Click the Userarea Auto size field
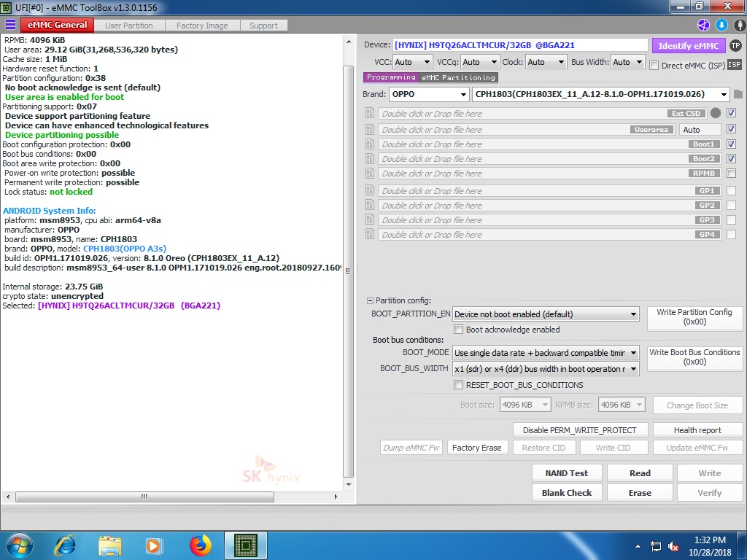The image size is (747, 560). [700, 130]
